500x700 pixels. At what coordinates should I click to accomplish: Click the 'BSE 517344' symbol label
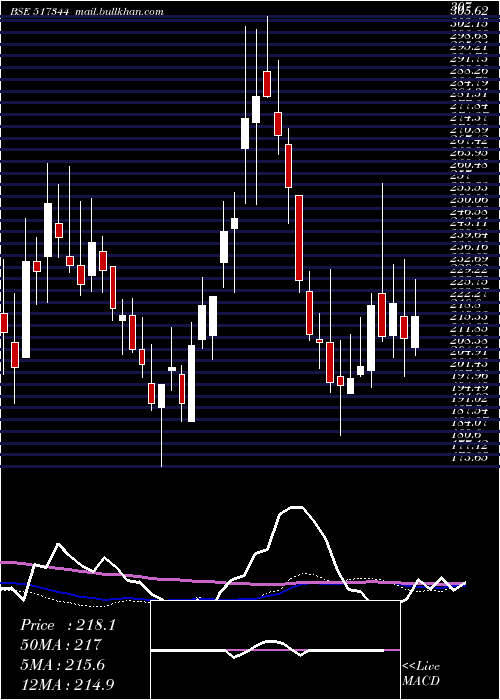[x=41, y=12]
